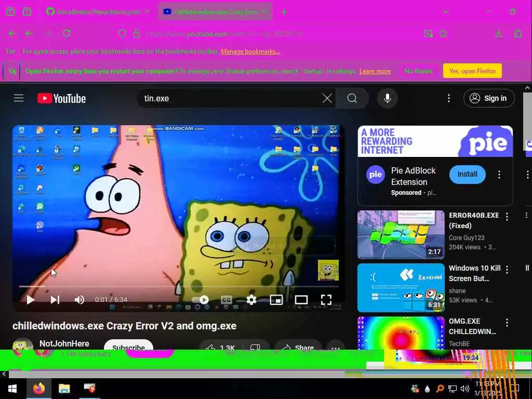Open the extensions toolbar icon
The height and width of the screenshot is (399, 532).
tap(518, 33)
